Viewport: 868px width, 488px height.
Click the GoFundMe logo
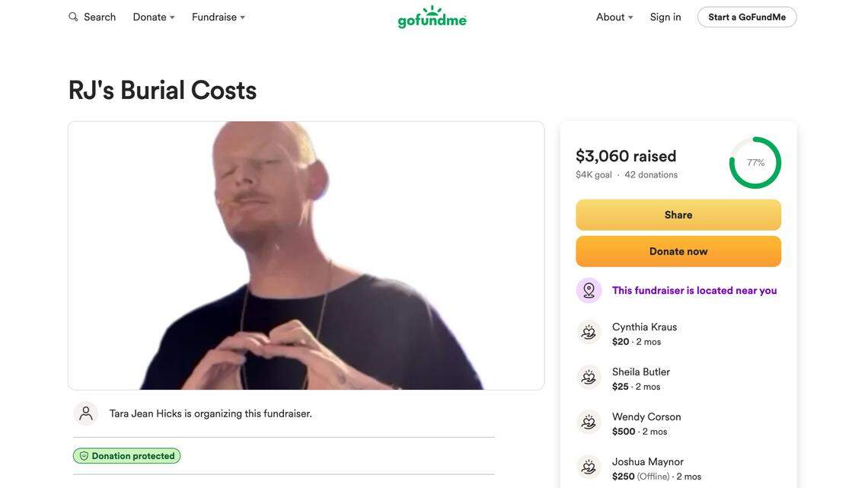(x=432, y=14)
